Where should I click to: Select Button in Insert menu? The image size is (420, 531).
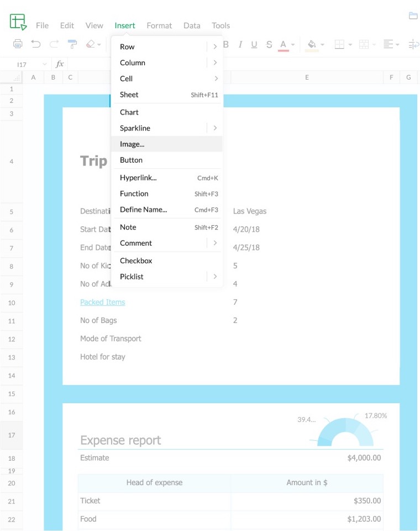point(167,160)
